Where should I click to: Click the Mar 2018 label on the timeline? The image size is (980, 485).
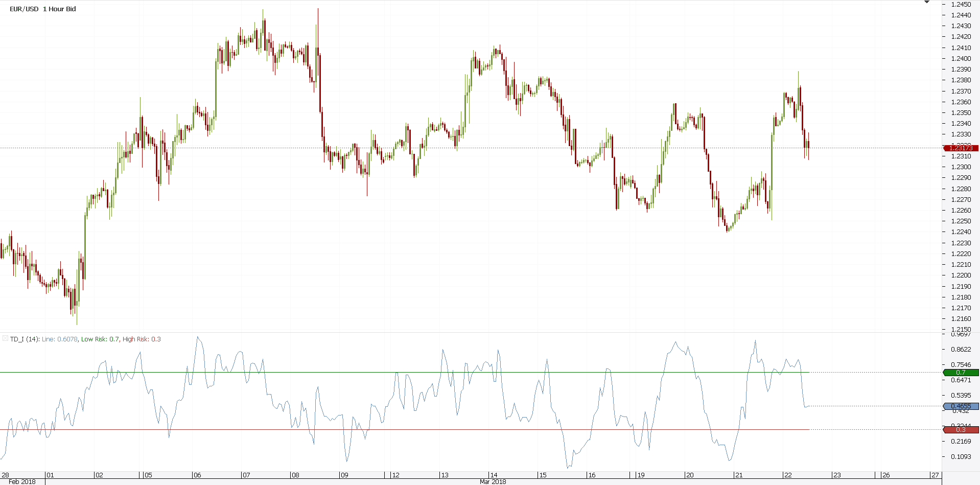(493, 481)
